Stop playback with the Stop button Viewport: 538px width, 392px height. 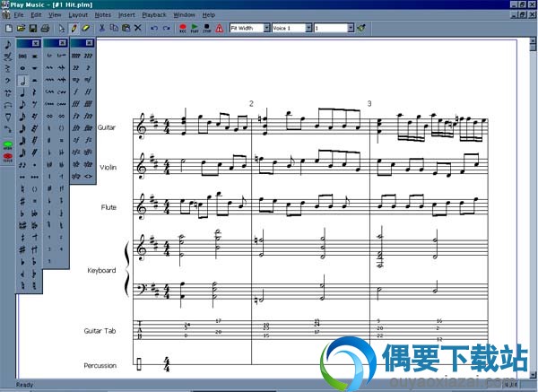pos(206,28)
